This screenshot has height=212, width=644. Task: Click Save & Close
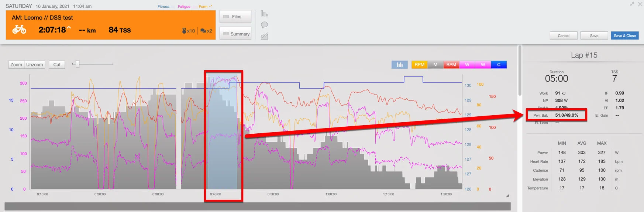tap(625, 35)
